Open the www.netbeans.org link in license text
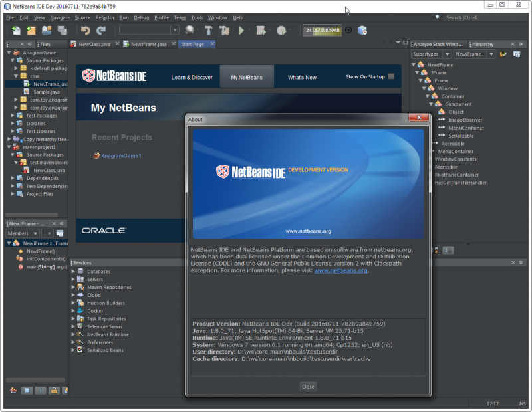532x412 pixels. (x=341, y=270)
